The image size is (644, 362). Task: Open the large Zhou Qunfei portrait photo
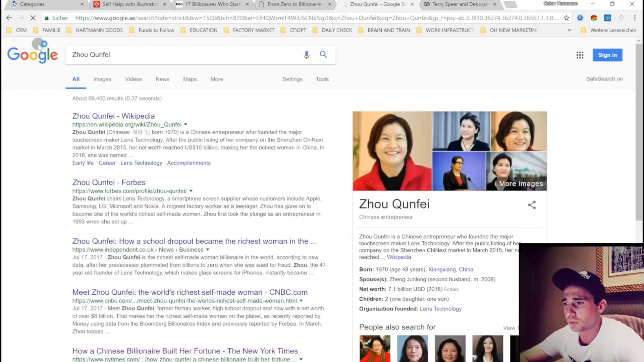[392, 151]
